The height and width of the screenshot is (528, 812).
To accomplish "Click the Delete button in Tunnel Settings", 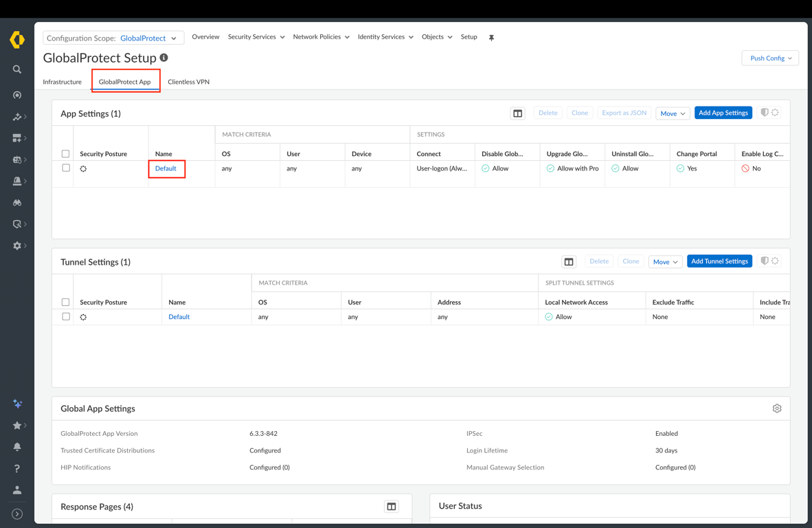I will [599, 261].
